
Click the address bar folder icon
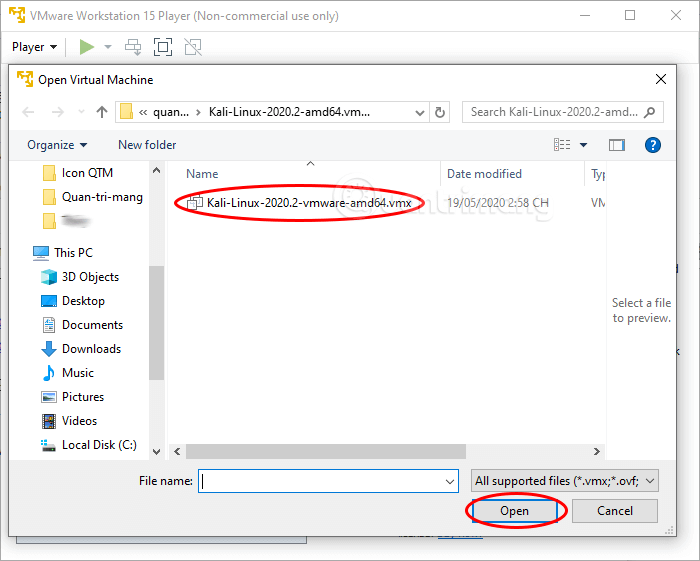click(x=126, y=112)
